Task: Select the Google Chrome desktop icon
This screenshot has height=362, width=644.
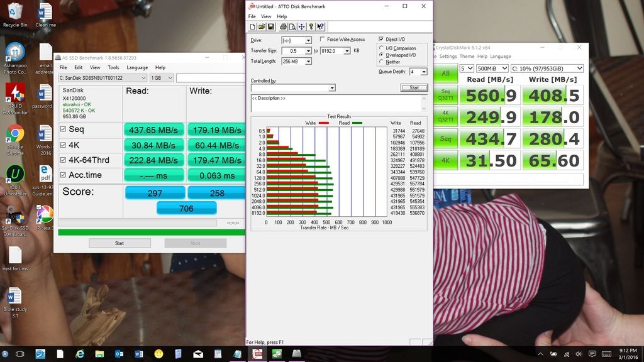Action: (x=15, y=140)
